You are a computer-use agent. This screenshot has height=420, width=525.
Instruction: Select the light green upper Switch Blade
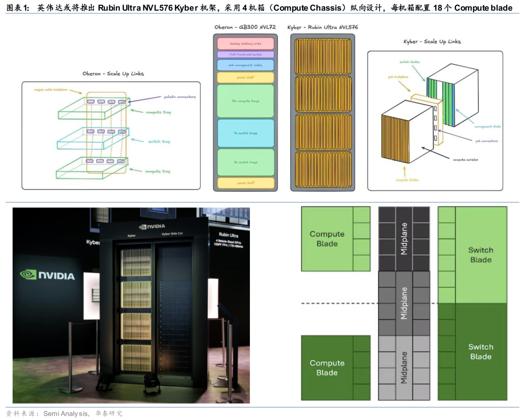(x=480, y=255)
